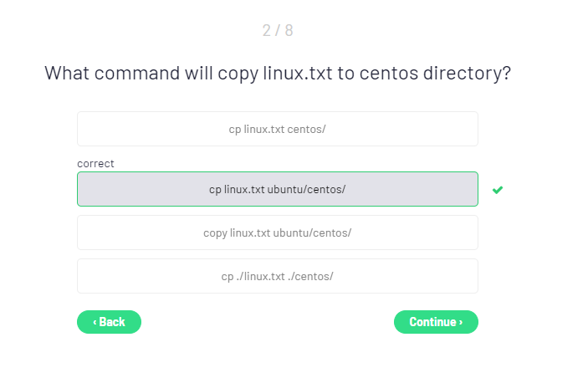Click the "2 / 8" progress indicator
The height and width of the screenshot is (373, 588).
pyautogui.click(x=278, y=31)
